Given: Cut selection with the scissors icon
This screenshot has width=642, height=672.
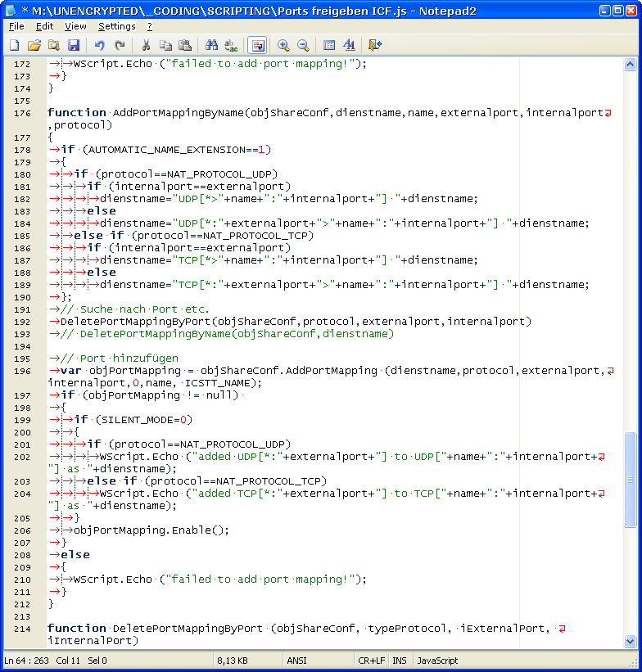Looking at the screenshot, I should (x=146, y=45).
